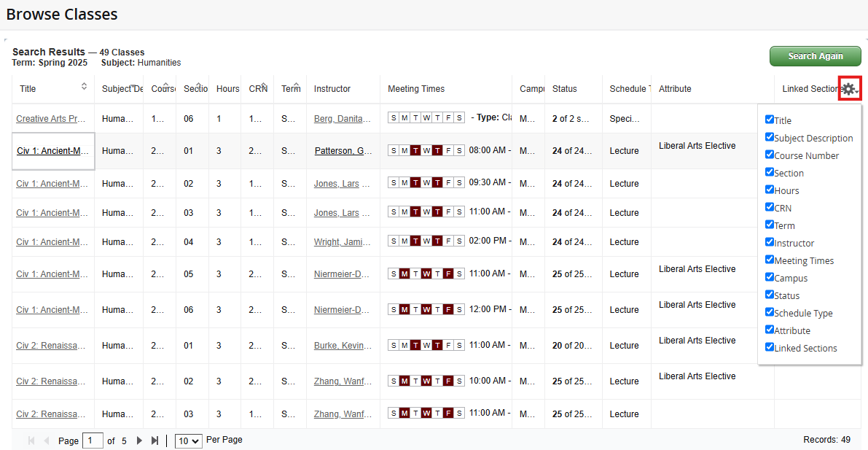Screen dimensions: 868x450
Task: Sort by Meeting Times column header
Action: [415, 89]
